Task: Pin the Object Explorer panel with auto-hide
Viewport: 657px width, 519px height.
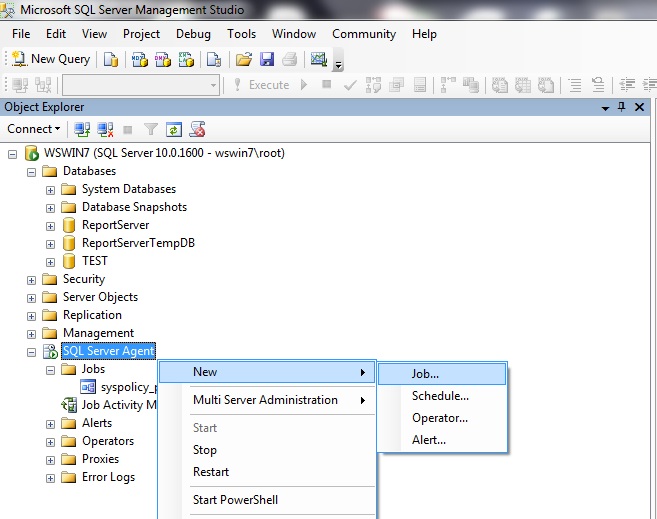Action: [x=621, y=107]
